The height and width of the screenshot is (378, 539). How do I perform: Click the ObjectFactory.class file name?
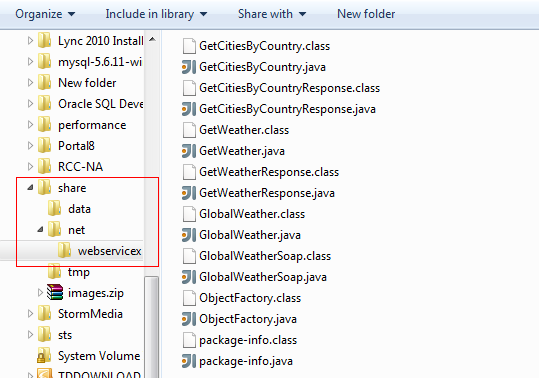[250, 298]
